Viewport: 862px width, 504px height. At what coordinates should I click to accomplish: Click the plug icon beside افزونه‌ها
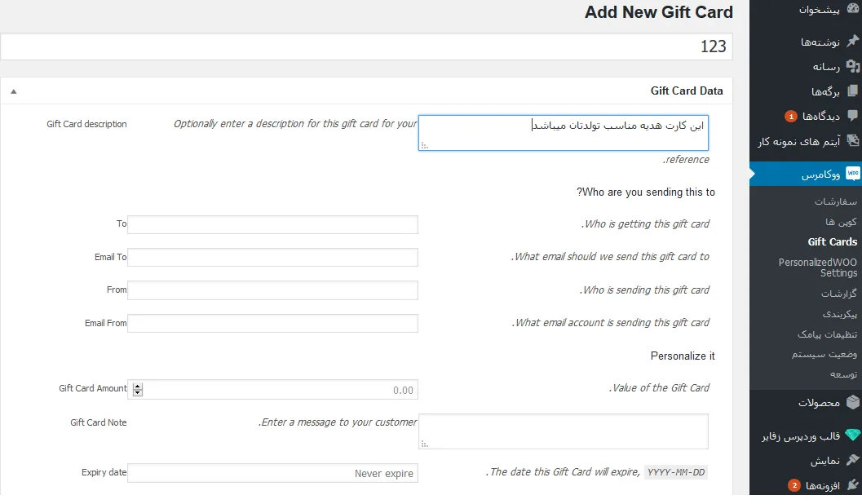pos(853,484)
